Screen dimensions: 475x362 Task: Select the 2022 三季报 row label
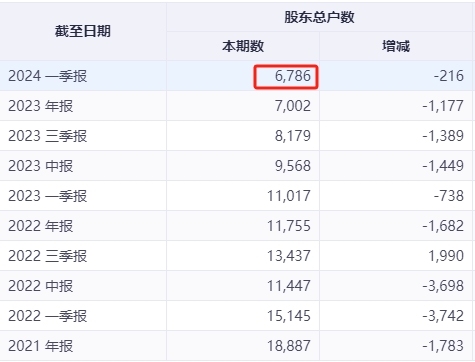click(48, 256)
